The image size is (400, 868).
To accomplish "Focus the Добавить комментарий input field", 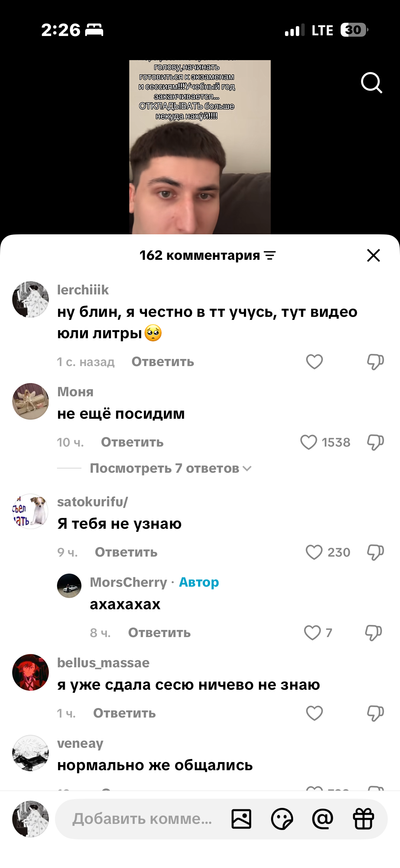I will pos(142,819).
